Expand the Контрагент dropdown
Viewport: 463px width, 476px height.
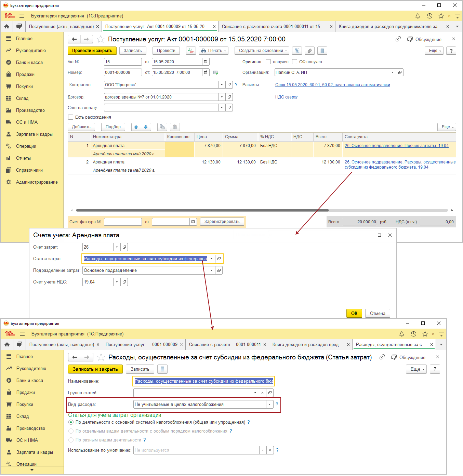(x=222, y=85)
